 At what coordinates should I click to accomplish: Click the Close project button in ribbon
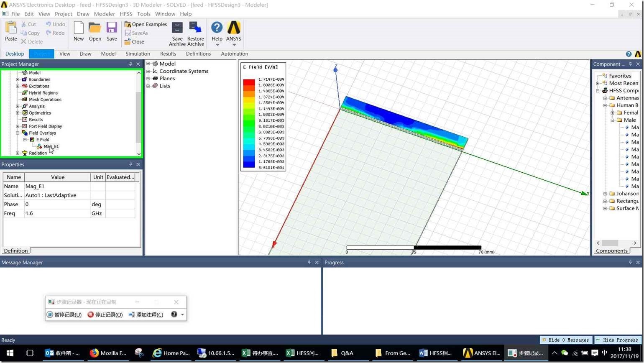coord(134,41)
